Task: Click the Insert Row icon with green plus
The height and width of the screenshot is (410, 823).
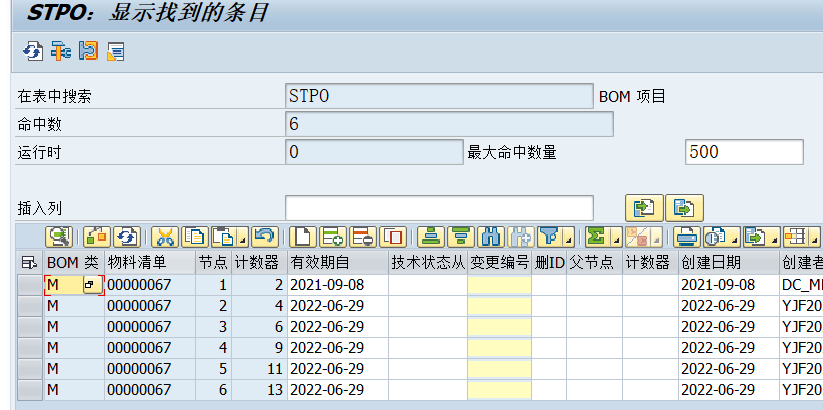Action: (x=333, y=237)
